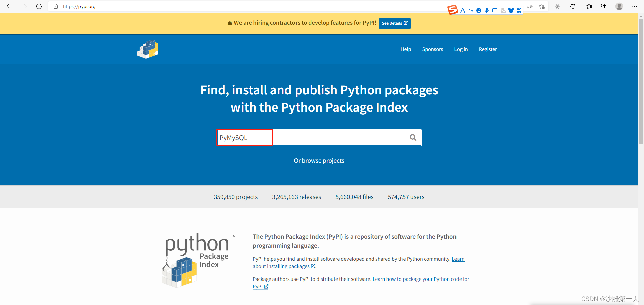Follow the browse projects link
Image resolution: width=644 pixels, height=305 pixels.
[x=323, y=161]
